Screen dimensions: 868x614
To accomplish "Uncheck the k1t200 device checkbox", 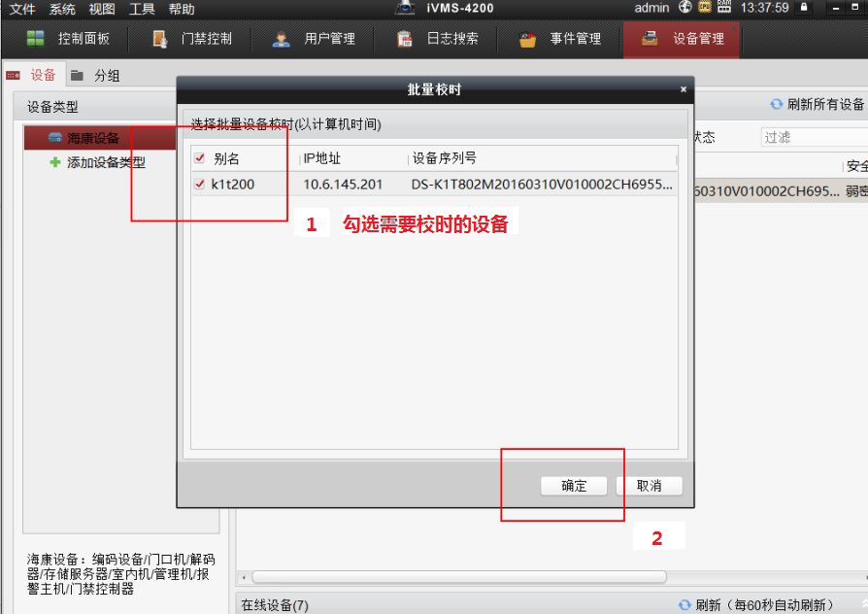I will tap(200, 183).
